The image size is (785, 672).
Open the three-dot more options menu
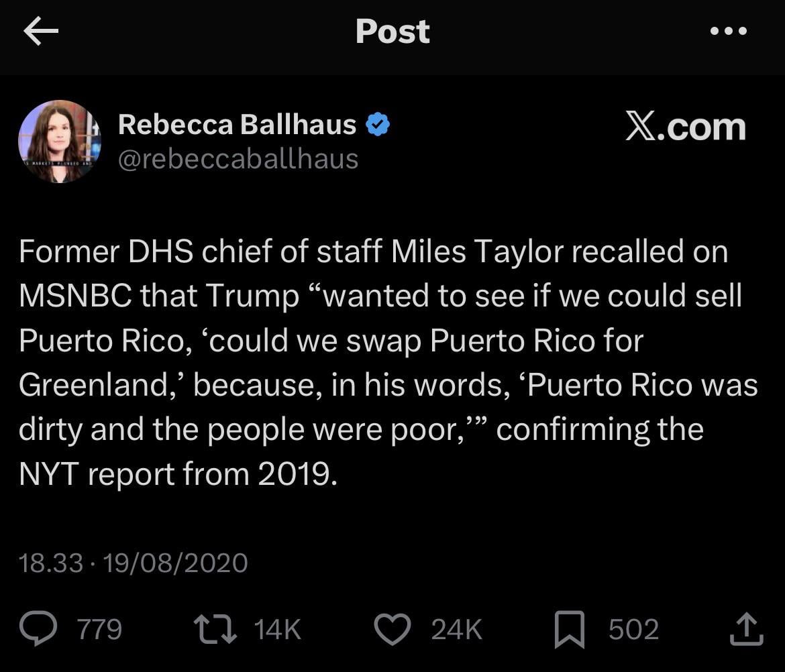point(728,32)
